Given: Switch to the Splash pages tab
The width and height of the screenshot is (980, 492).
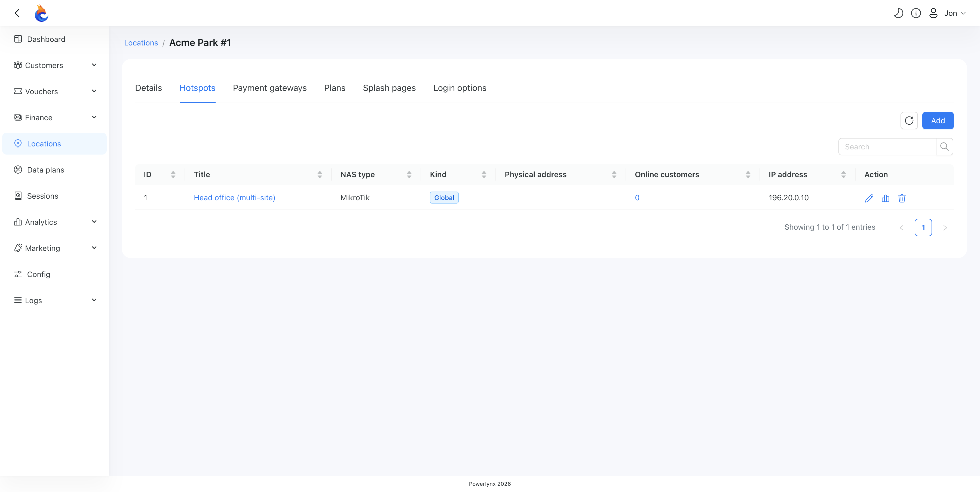Looking at the screenshot, I should click(389, 88).
